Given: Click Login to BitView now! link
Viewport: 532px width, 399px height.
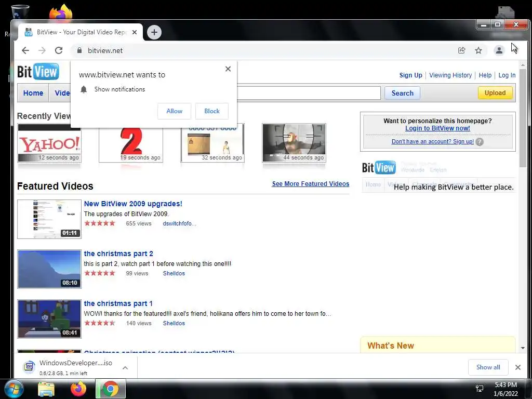Looking at the screenshot, I should pyautogui.click(x=437, y=128).
